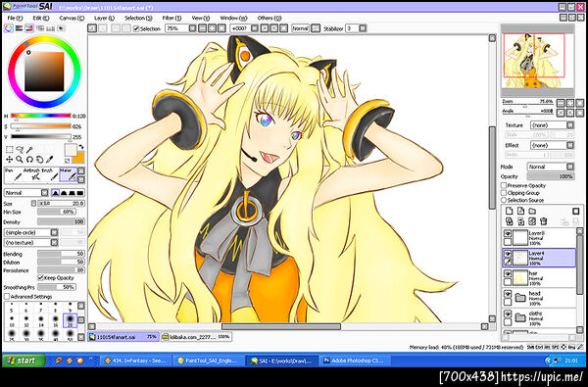The height and width of the screenshot is (387, 588).
Task: Enable Preserve Opacity checkbox
Action: pos(504,185)
